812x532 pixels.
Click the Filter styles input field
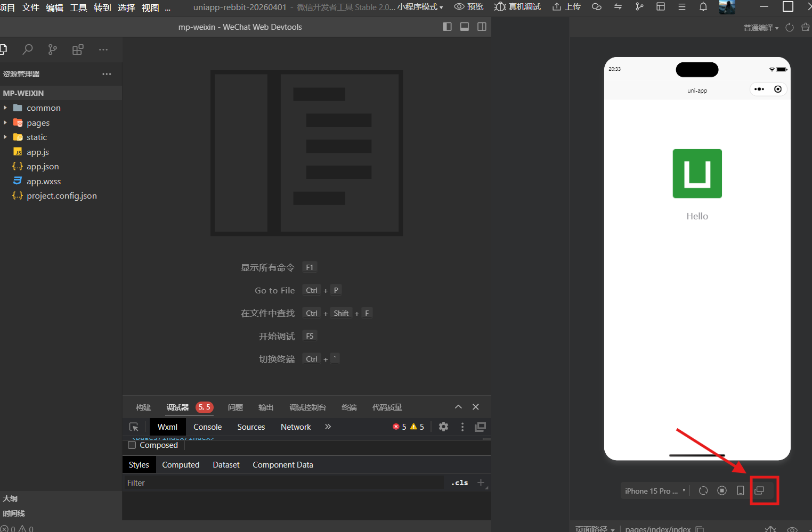pos(284,483)
